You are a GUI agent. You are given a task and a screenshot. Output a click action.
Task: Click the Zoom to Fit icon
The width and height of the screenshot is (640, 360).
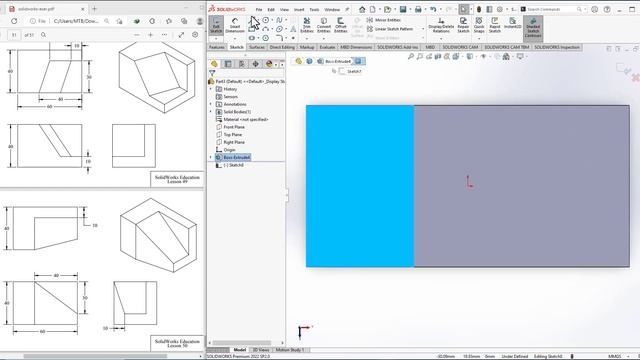(x=411, y=56)
